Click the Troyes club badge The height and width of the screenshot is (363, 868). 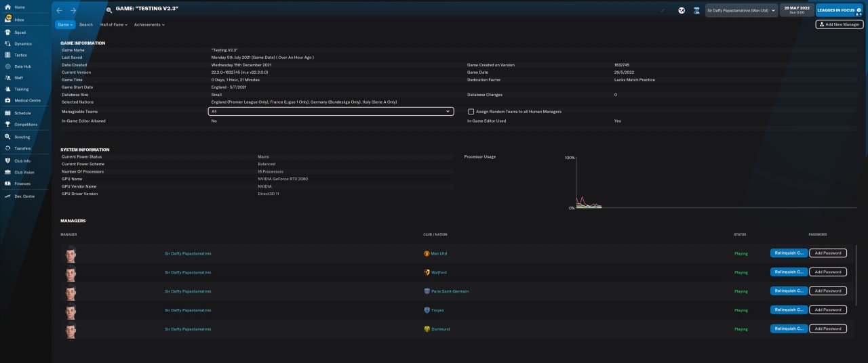(427, 310)
